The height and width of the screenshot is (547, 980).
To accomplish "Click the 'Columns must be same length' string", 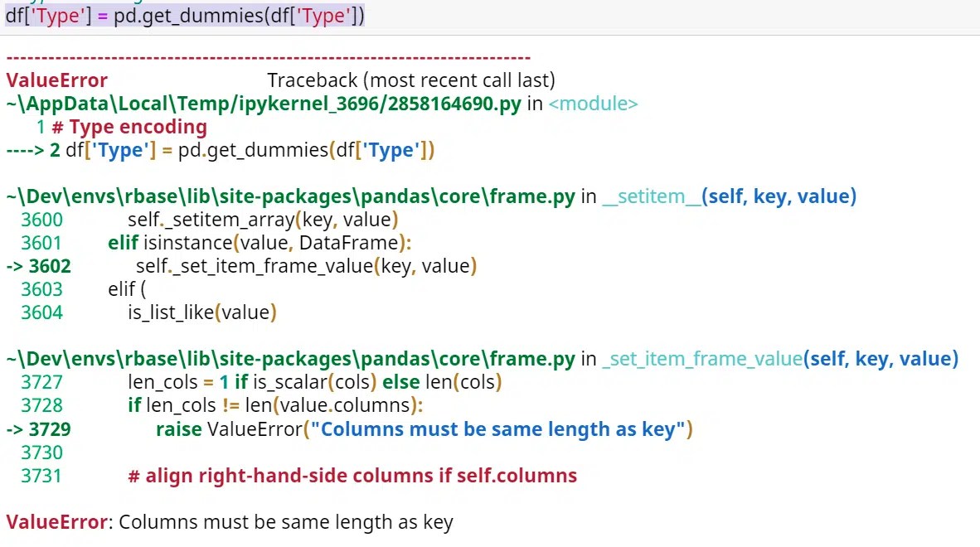I will pos(494,428).
